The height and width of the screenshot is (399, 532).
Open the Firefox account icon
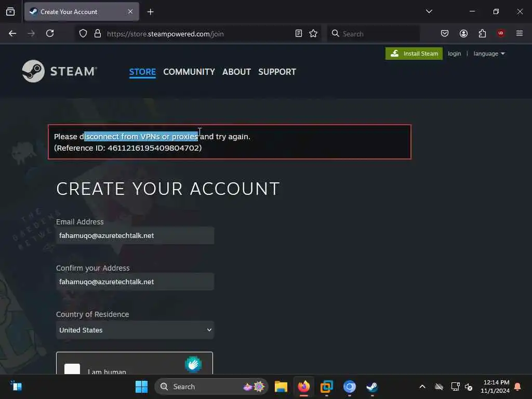(463, 33)
